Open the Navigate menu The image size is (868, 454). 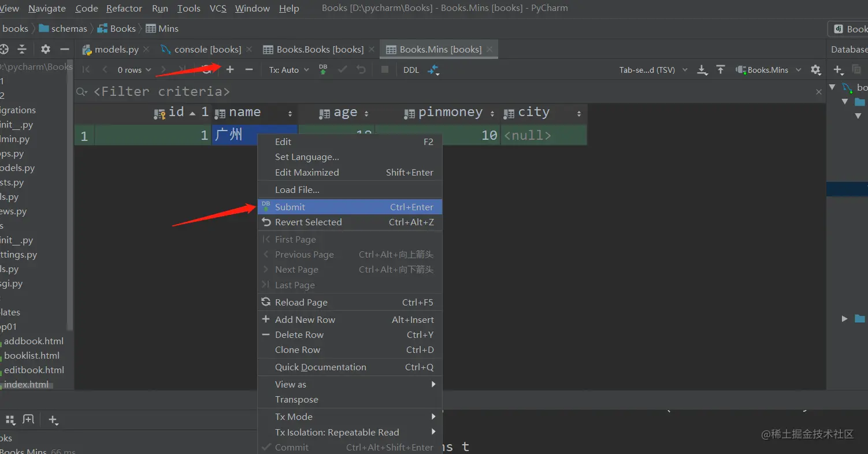click(x=47, y=8)
